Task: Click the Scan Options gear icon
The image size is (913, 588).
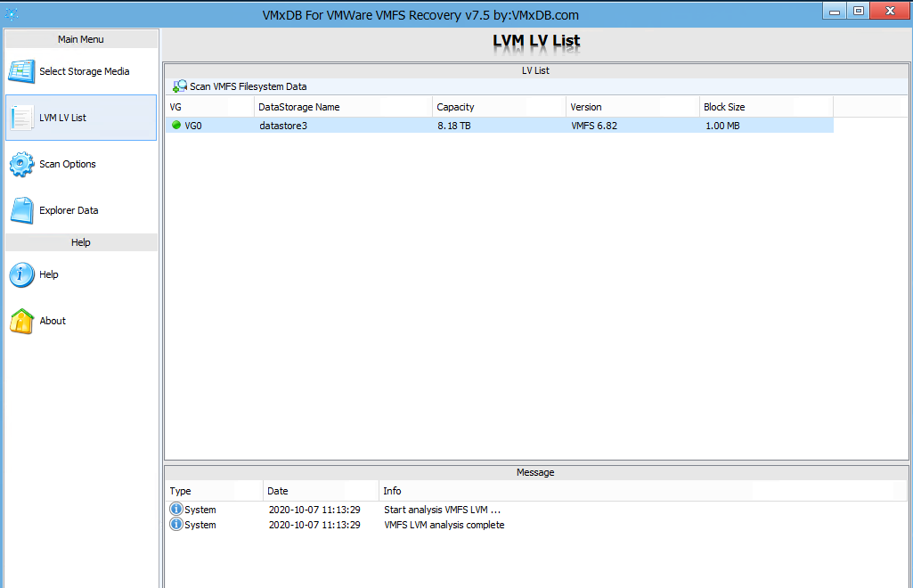Action: [x=21, y=164]
